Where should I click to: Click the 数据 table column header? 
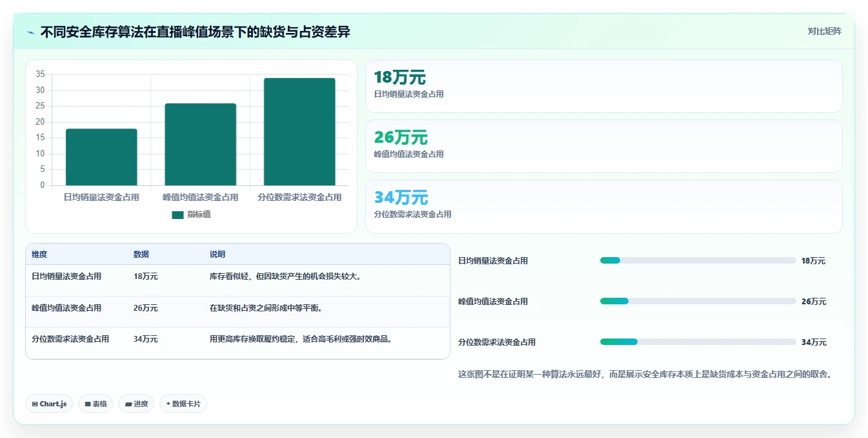click(141, 255)
